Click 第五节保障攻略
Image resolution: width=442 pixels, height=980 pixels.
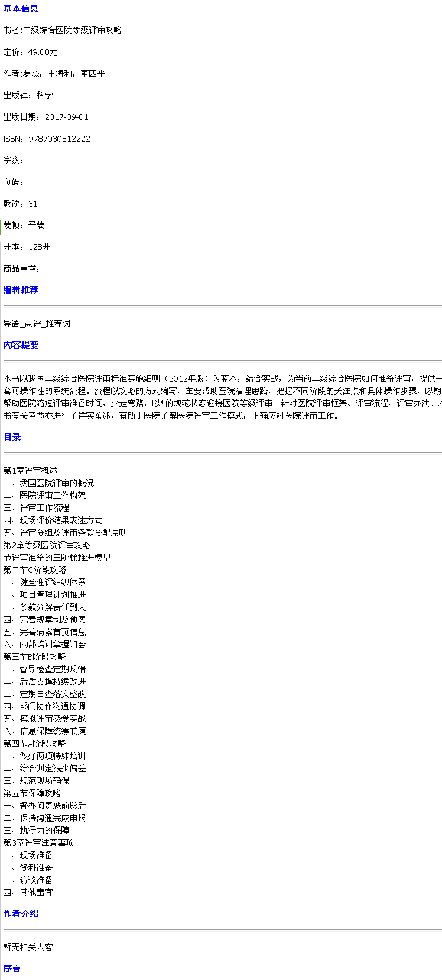click(32, 793)
